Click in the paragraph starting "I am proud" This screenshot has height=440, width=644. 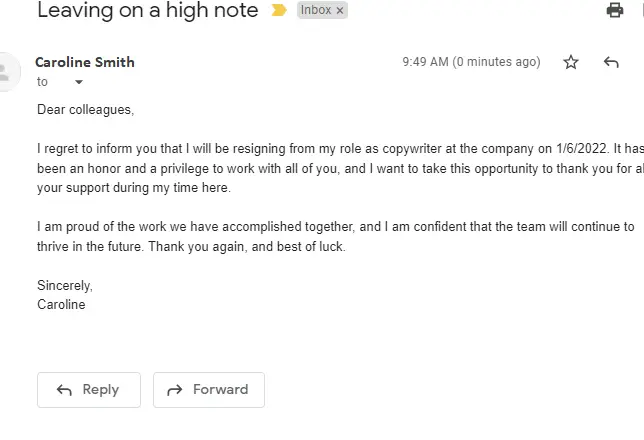coord(336,236)
